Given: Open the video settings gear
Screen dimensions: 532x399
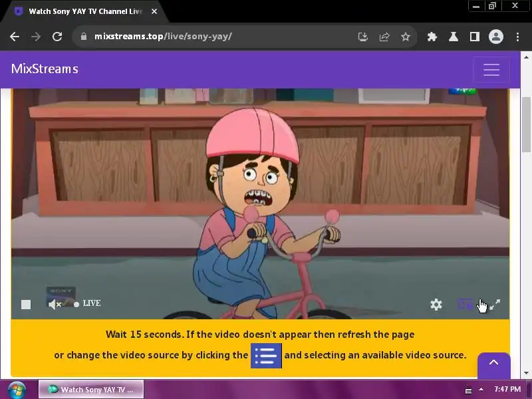Looking at the screenshot, I should [436, 305].
